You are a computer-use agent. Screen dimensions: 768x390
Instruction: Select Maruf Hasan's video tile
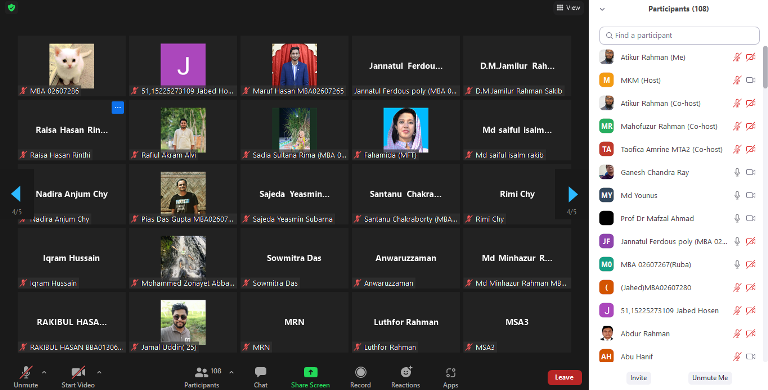click(x=294, y=66)
